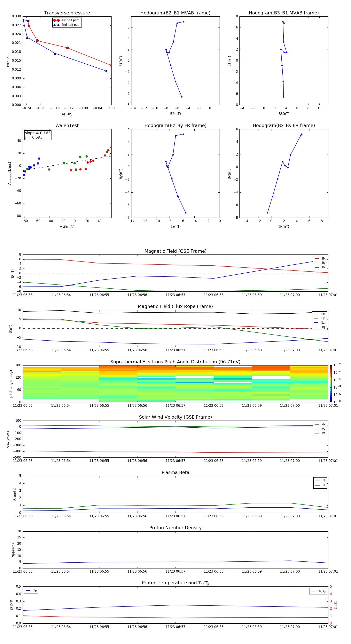Image resolution: width=351 pixels, height=644 pixels.
Task: Click the 'Proton Number Density' title
Action: (175, 528)
